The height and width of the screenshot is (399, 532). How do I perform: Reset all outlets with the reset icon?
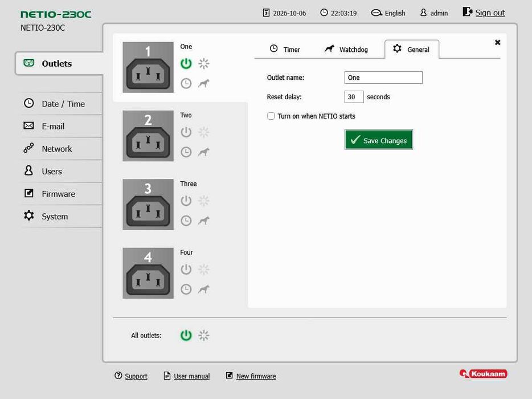[x=203, y=335]
